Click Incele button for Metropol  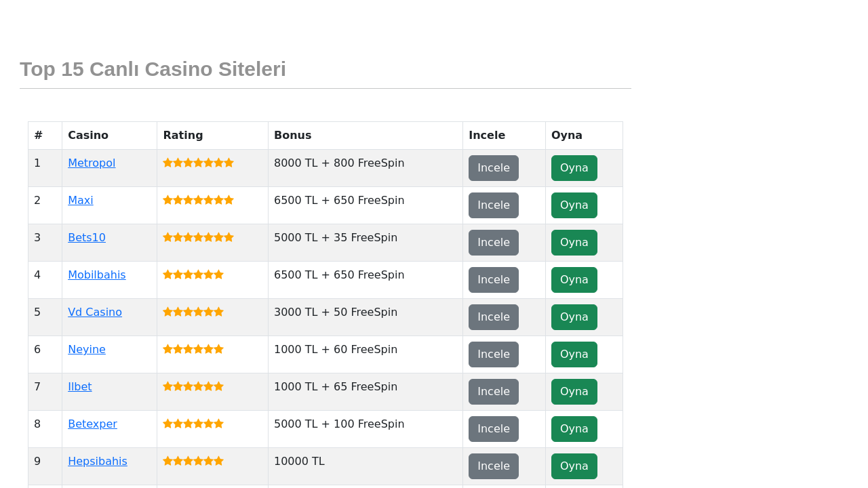pyautogui.click(x=494, y=168)
